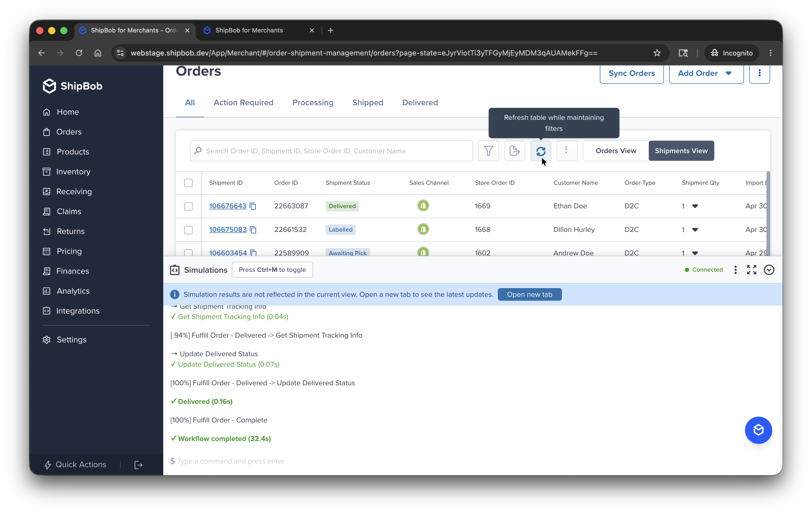Open a new browser tab

pos(330,30)
